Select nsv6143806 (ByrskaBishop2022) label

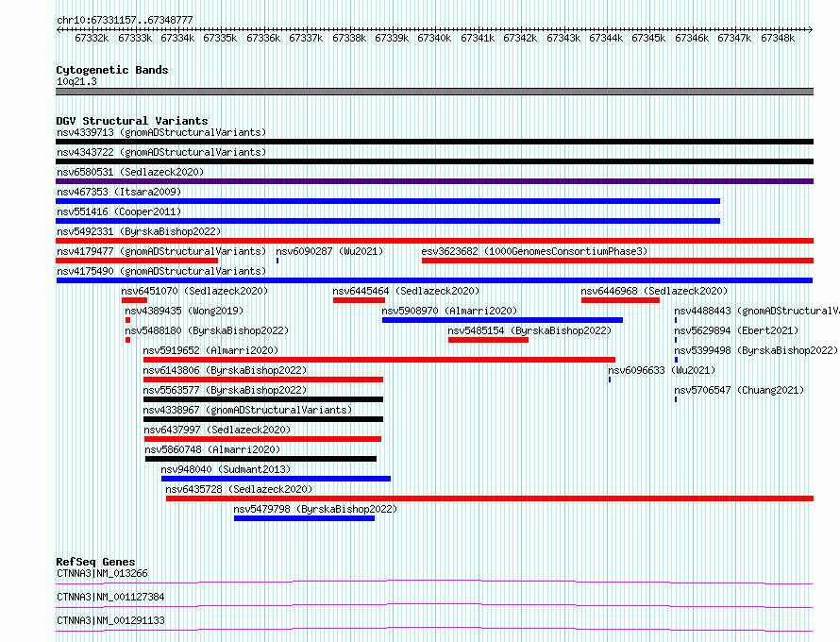pos(225,370)
